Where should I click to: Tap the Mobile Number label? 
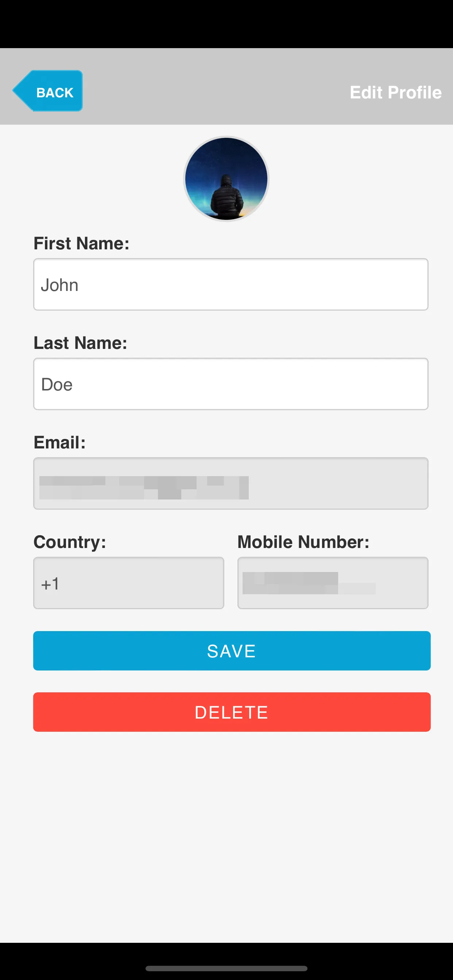(303, 542)
